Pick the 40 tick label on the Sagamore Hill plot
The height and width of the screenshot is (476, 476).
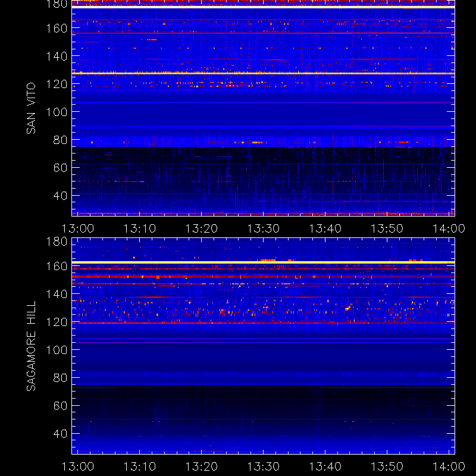pos(60,434)
